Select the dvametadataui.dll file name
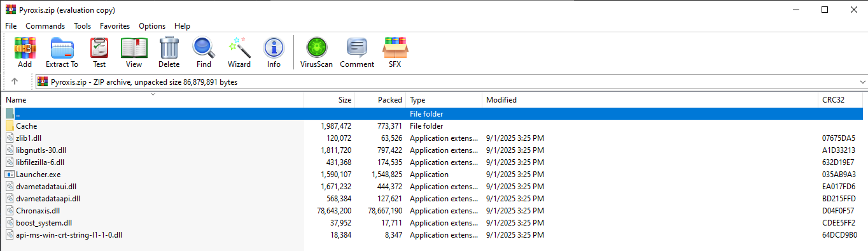The height and width of the screenshot is (251, 868). point(46,187)
